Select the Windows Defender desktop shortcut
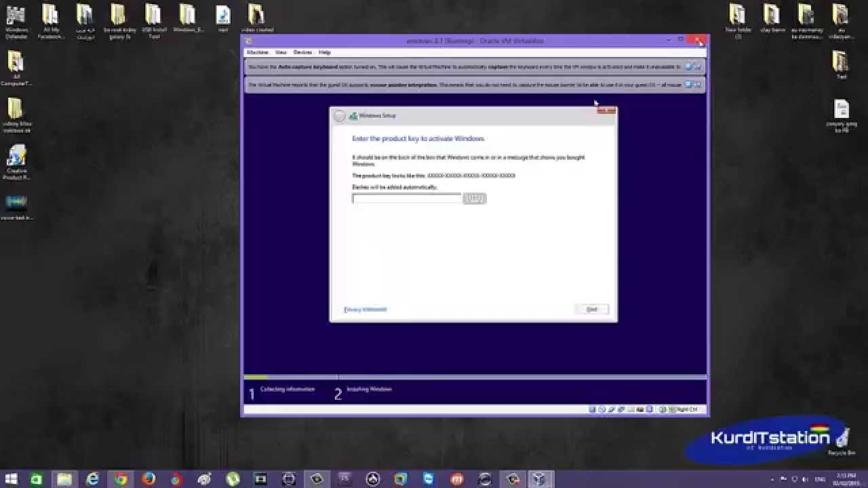868x488 pixels. point(16,22)
